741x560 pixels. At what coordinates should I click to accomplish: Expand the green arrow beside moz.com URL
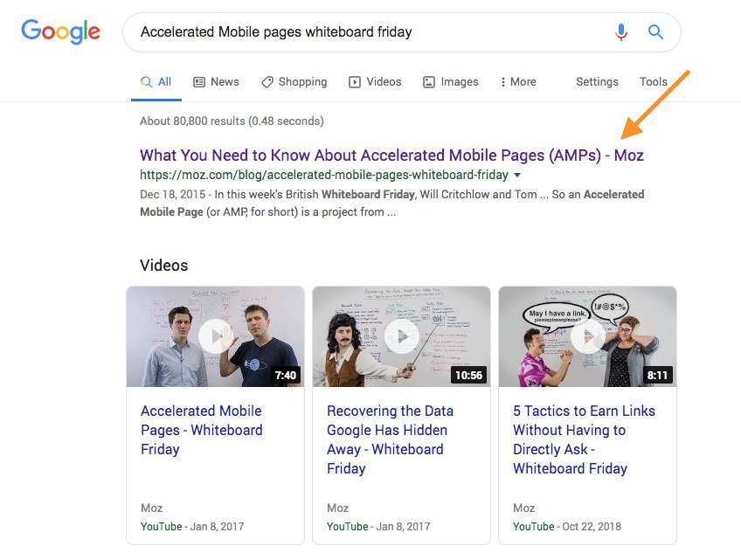click(x=517, y=176)
